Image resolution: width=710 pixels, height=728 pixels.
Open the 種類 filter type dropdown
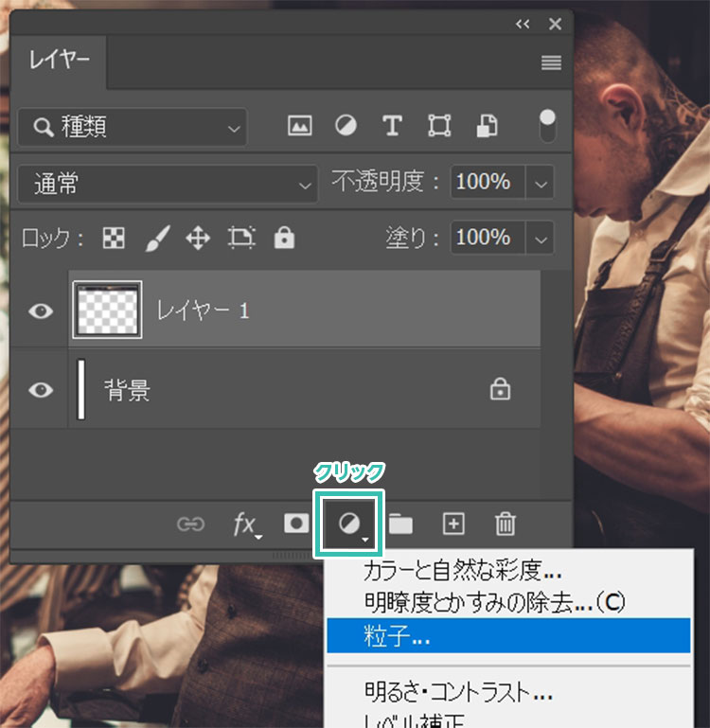pyautogui.click(x=133, y=127)
